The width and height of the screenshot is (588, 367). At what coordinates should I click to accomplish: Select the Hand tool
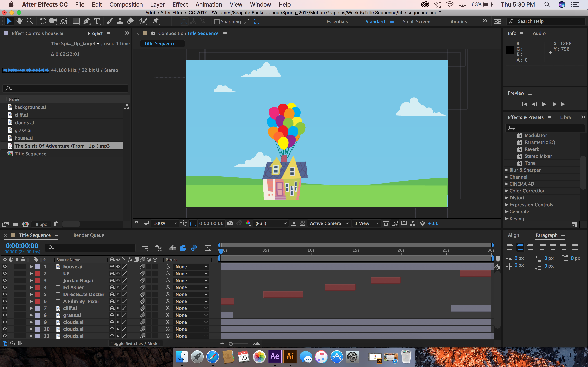[x=19, y=21]
